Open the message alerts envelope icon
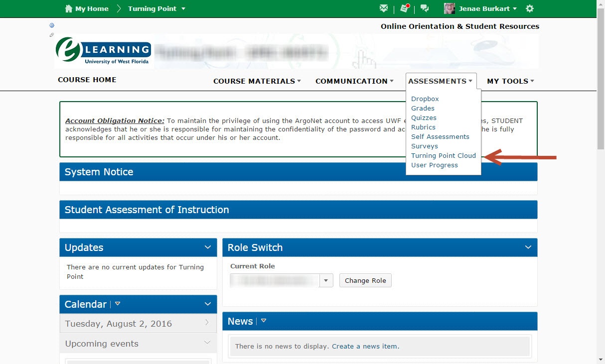605x364 pixels. coord(383,8)
